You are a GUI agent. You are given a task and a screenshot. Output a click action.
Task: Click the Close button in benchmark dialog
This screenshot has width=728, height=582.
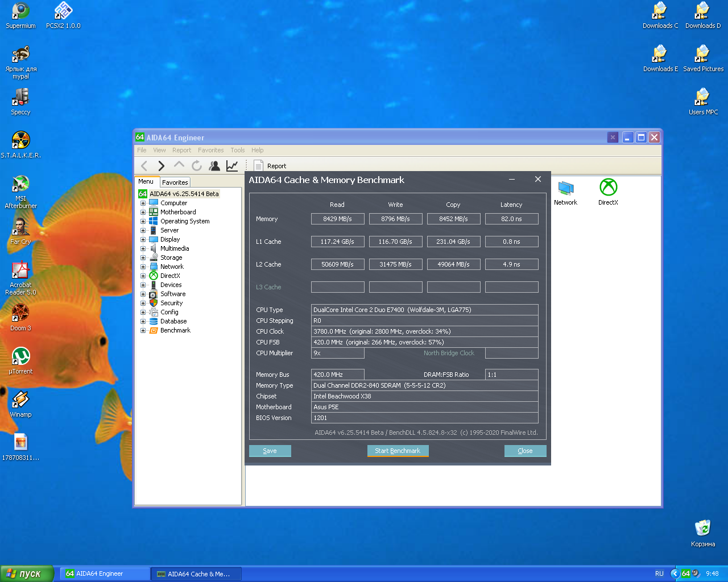point(526,451)
